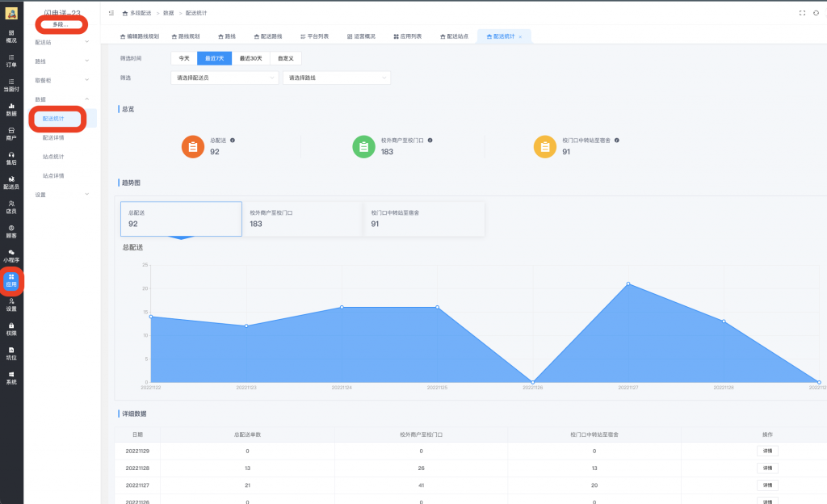Open the 请选择配送员 dropdown

click(x=225, y=78)
